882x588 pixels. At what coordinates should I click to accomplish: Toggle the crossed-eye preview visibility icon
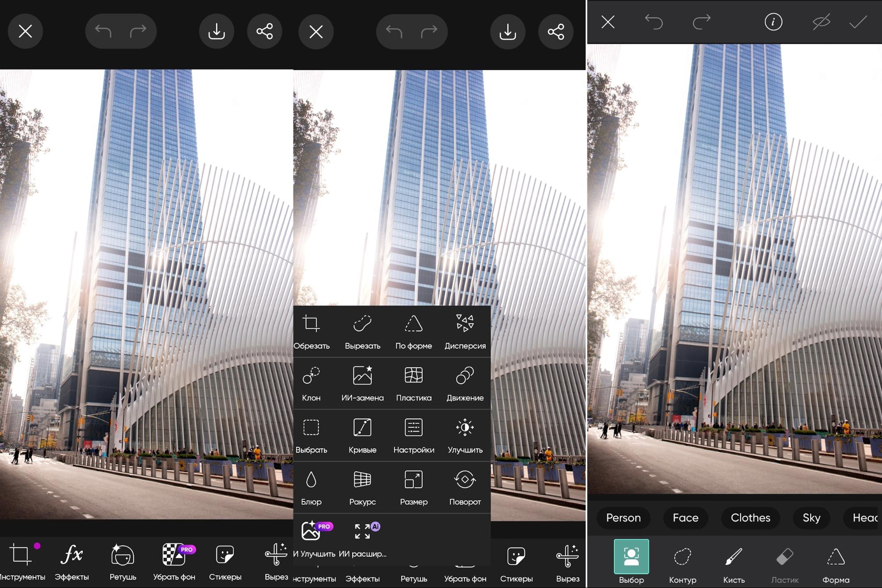click(821, 22)
